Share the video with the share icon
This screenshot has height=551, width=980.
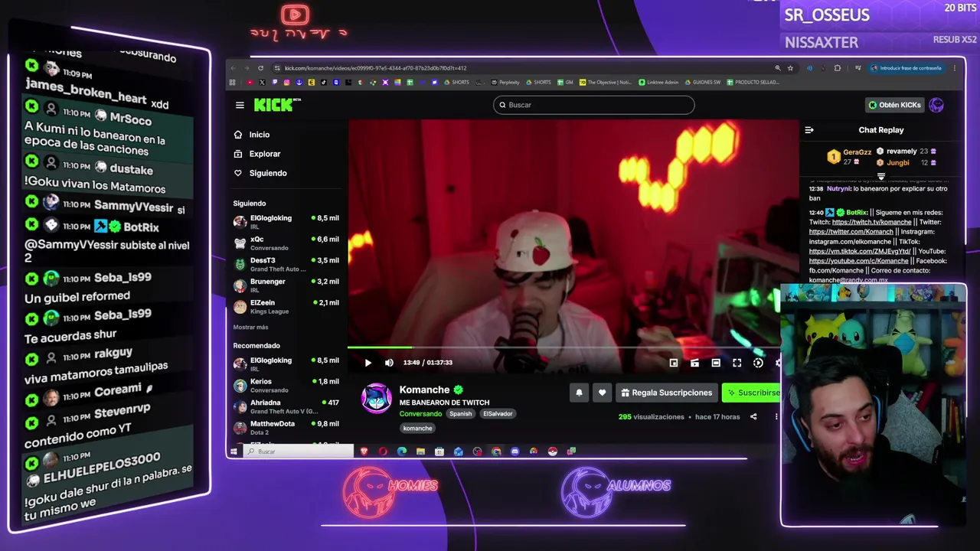(753, 417)
